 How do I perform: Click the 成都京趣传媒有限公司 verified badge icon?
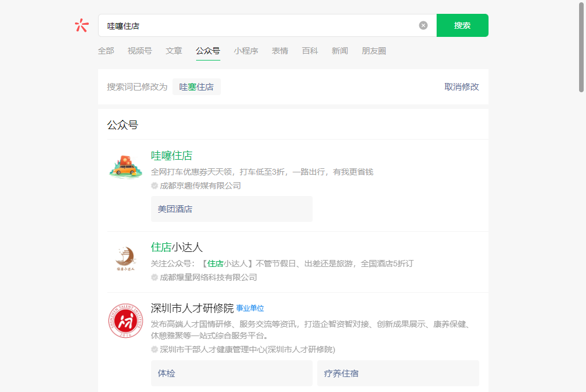coord(155,186)
